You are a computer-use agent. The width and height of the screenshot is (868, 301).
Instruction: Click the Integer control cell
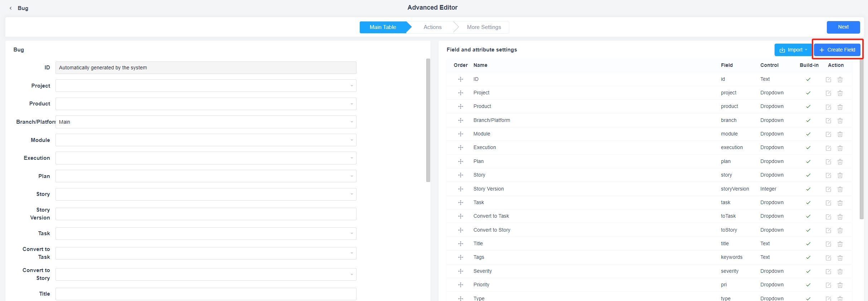768,189
